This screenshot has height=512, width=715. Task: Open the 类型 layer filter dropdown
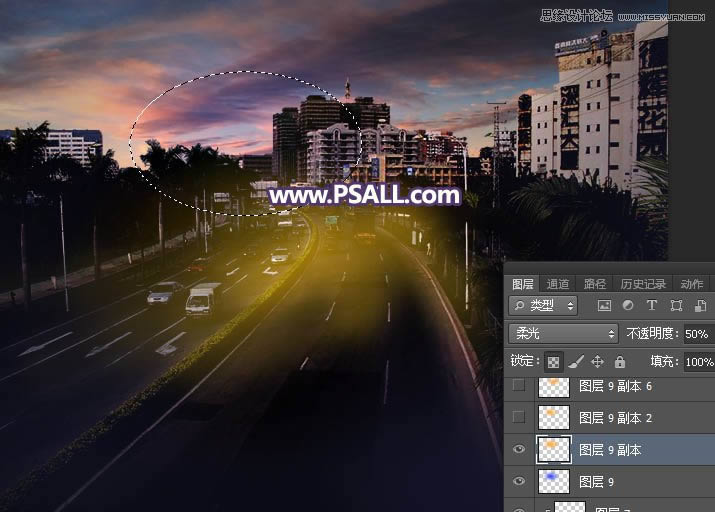(543, 306)
